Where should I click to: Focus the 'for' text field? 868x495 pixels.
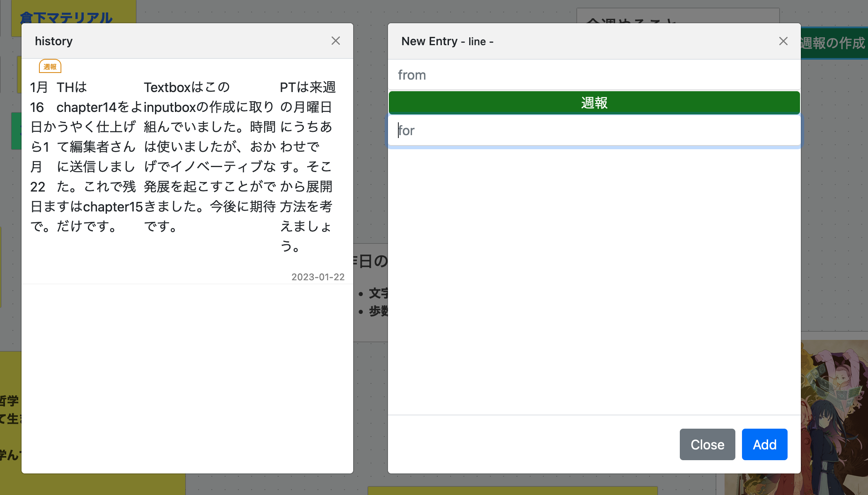(x=594, y=131)
